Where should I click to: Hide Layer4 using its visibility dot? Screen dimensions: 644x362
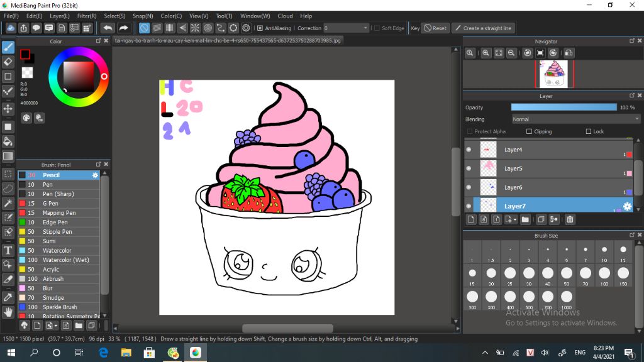(x=469, y=150)
